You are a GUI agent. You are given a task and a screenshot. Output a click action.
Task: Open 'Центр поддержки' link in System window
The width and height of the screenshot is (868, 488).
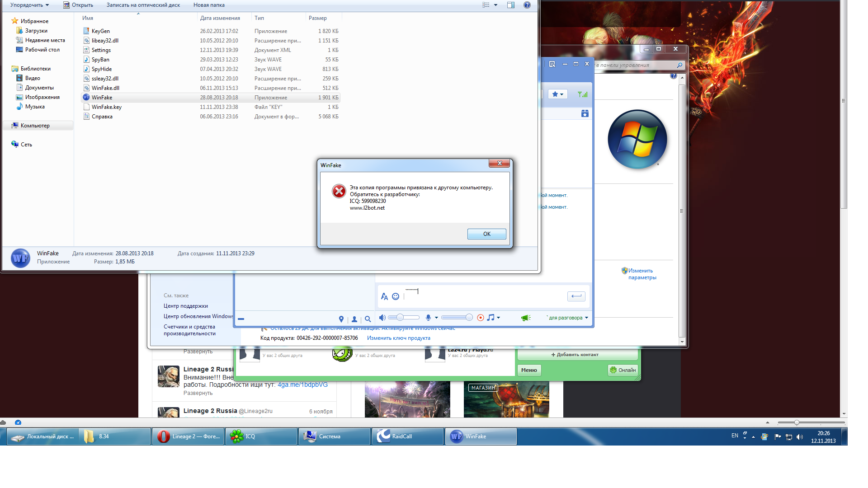pos(186,306)
